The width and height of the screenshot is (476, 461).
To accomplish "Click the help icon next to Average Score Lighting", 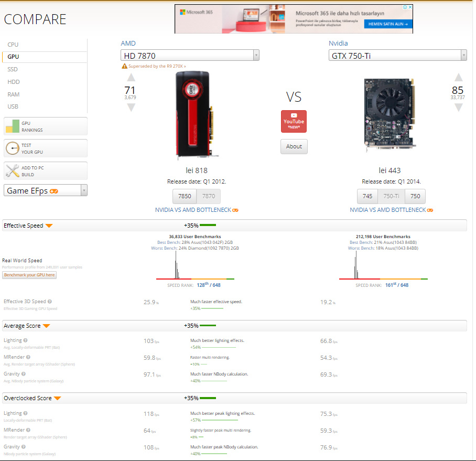I will click(x=26, y=340).
